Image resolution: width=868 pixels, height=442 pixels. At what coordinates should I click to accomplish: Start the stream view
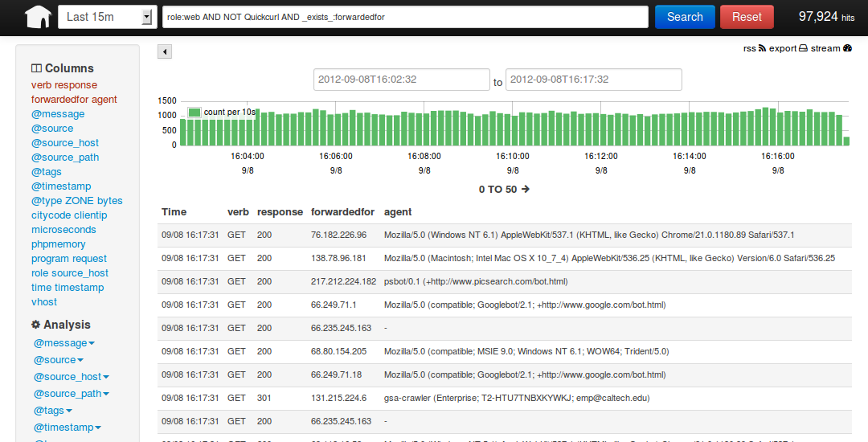tap(831, 48)
